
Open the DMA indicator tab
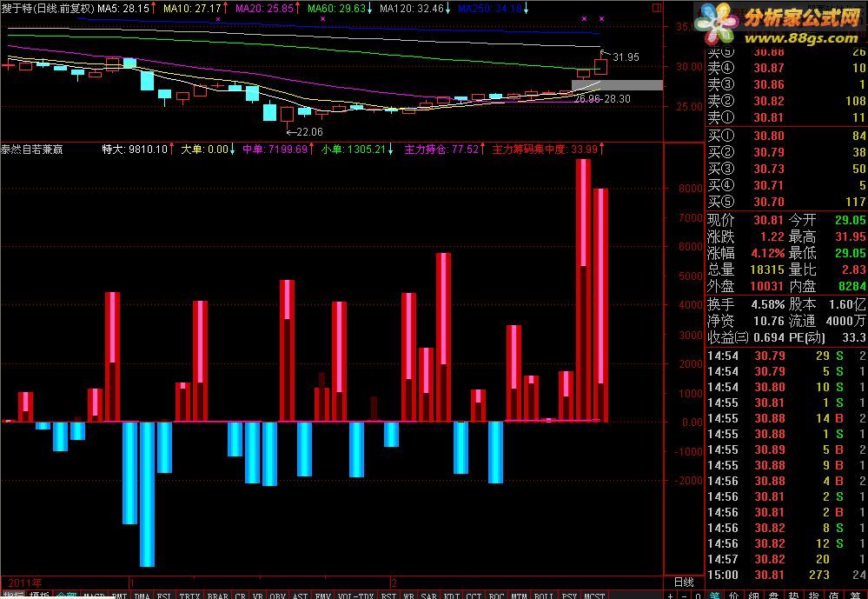[142, 596]
